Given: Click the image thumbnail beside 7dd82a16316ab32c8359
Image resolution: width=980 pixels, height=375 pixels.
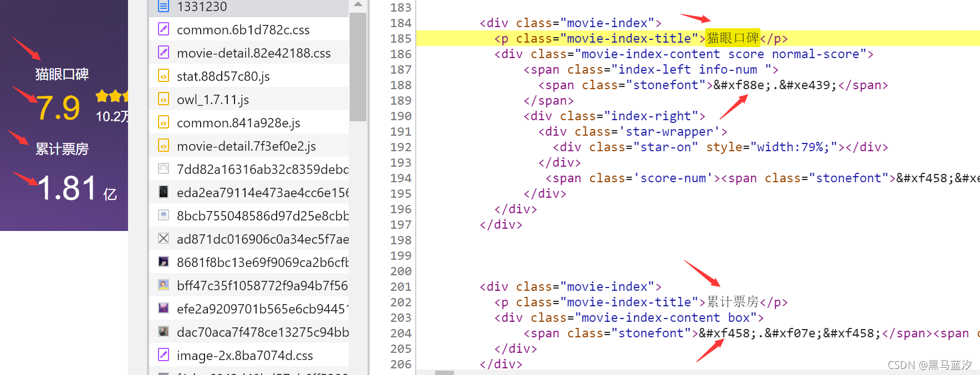Looking at the screenshot, I should pyautogui.click(x=164, y=168).
